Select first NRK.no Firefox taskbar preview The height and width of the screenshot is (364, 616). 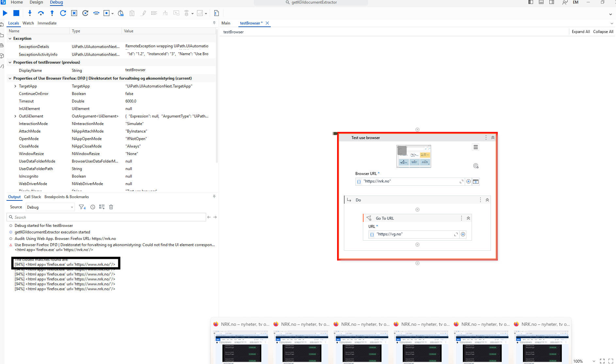pyautogui.click(x=241, y=342)
